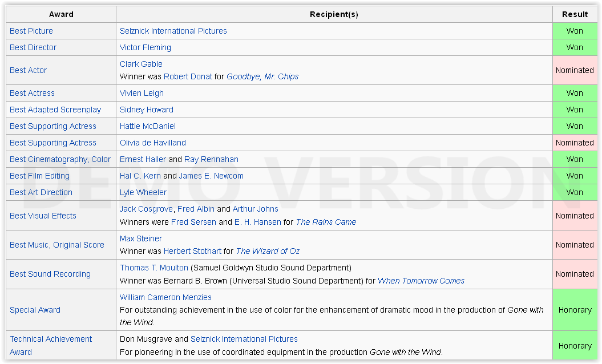The image size is (602, 364).
Task: Click the Thomas T. Moulton link
Action: (x=154, y=268)
